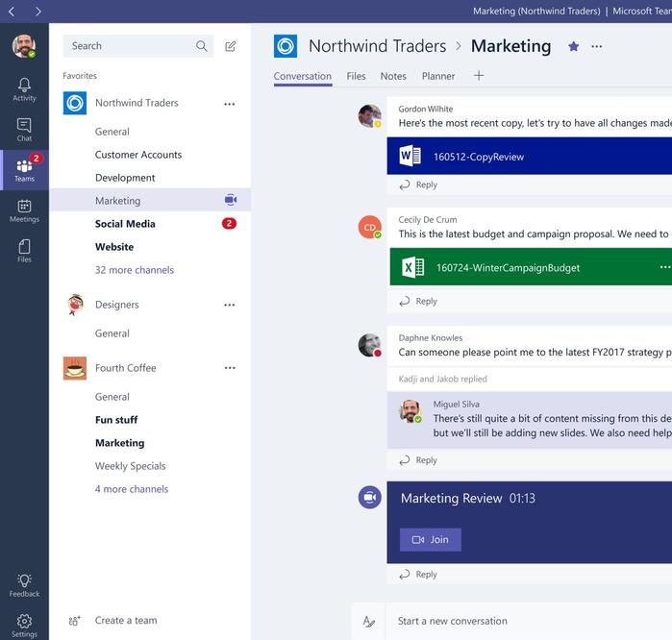The image size is (672, 640).
Task: Open more options for Northwind Traders team
Action: pos(229,104)
